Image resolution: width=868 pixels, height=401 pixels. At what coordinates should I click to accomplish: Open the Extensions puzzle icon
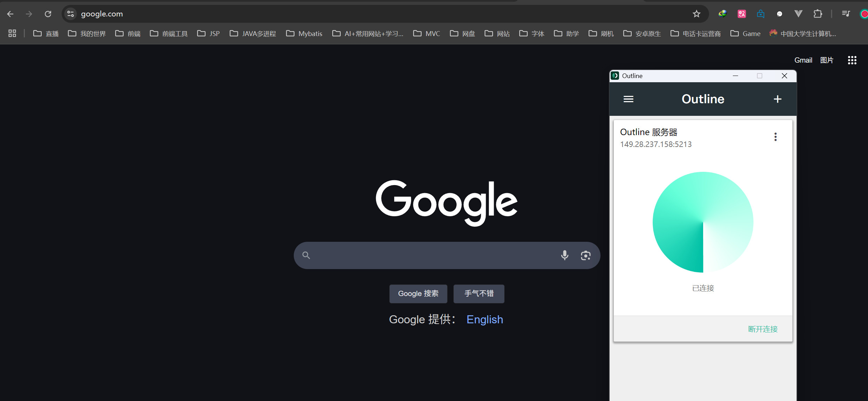(x=818, y=14)
